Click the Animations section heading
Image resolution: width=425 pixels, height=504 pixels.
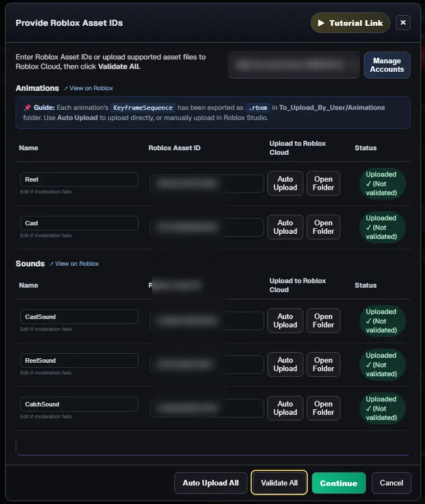point(38,88)
